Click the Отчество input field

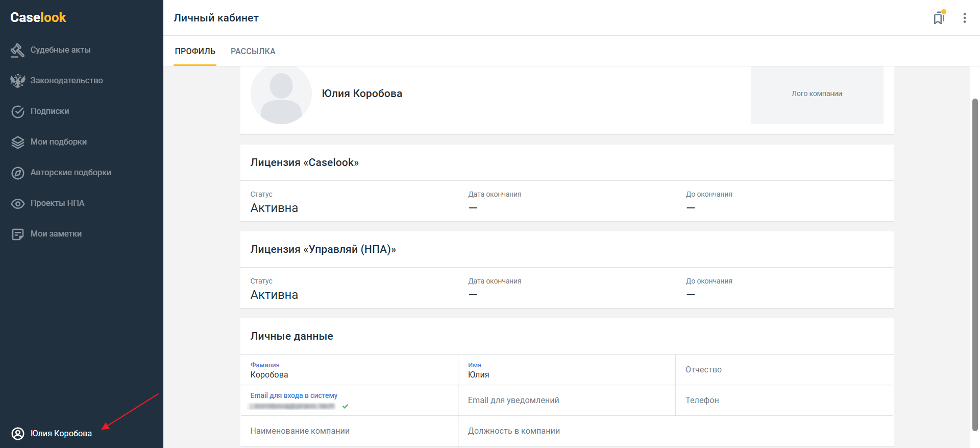(783, 370)
